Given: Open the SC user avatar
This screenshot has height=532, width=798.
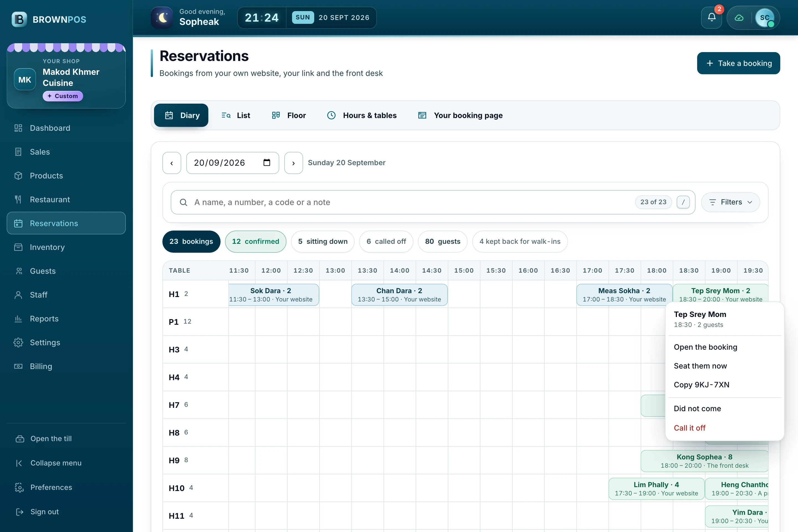Looking at the screenshot, I should [x=765, y=18].
